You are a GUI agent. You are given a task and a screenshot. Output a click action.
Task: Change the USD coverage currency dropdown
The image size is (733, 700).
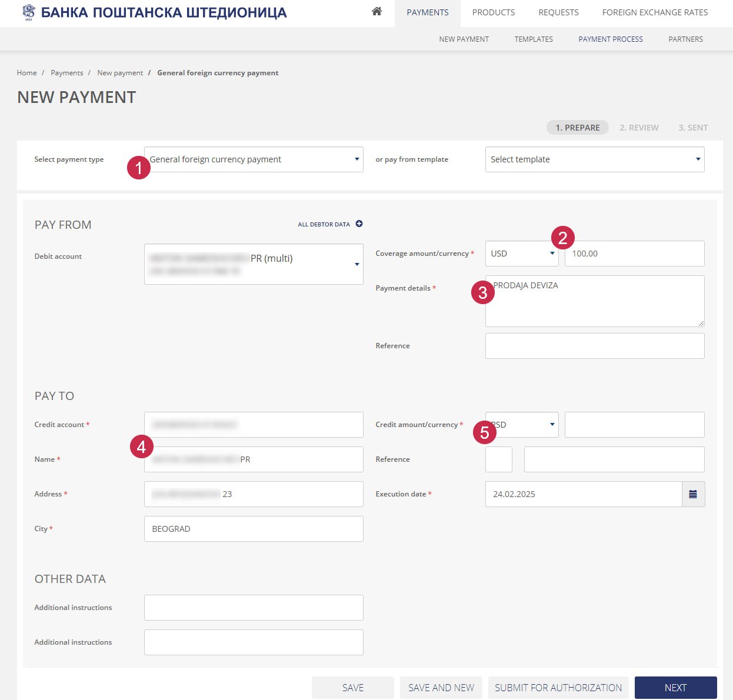tap(521, 254)
